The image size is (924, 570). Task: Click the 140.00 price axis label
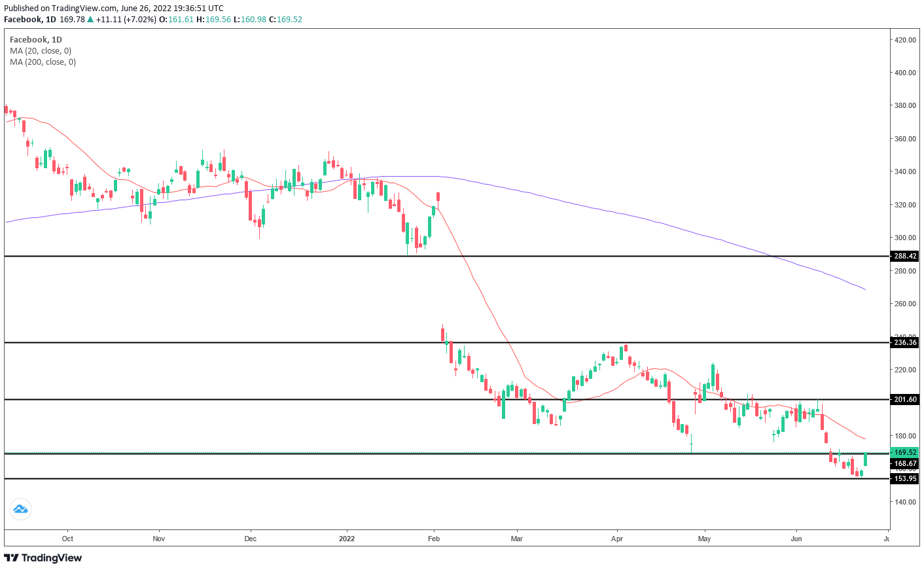click(x=906, y=502)
